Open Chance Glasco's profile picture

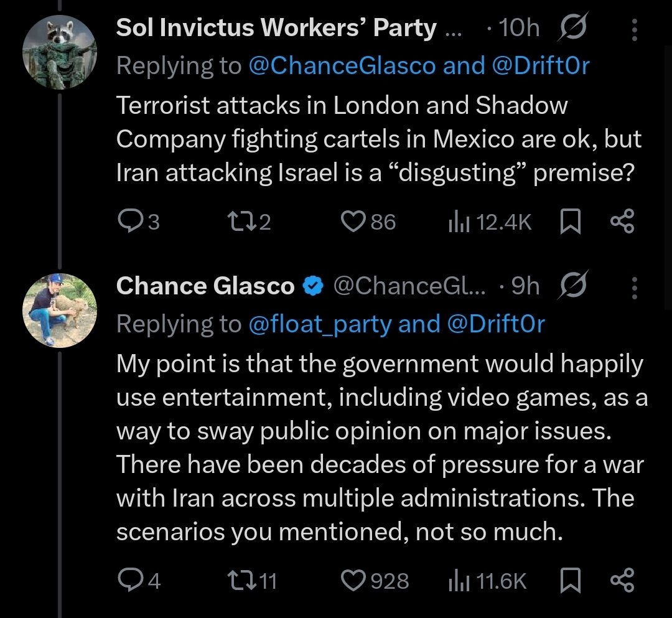pos(60,310)
